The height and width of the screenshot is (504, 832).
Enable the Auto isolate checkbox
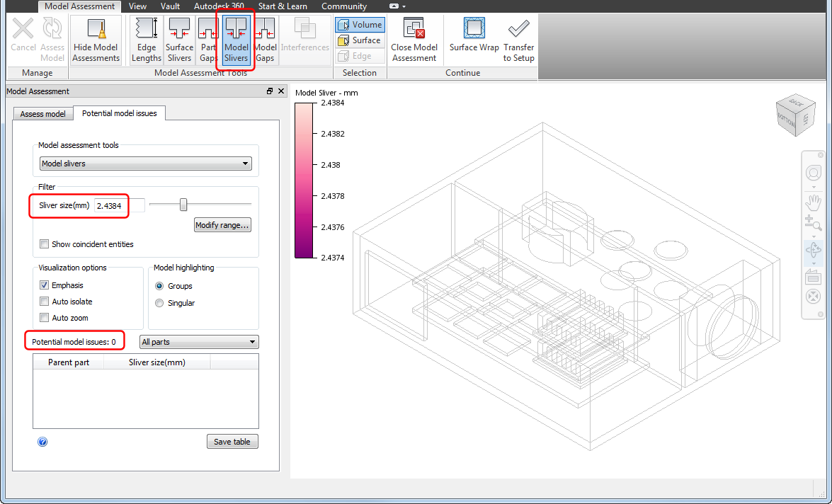pos(45,302)
